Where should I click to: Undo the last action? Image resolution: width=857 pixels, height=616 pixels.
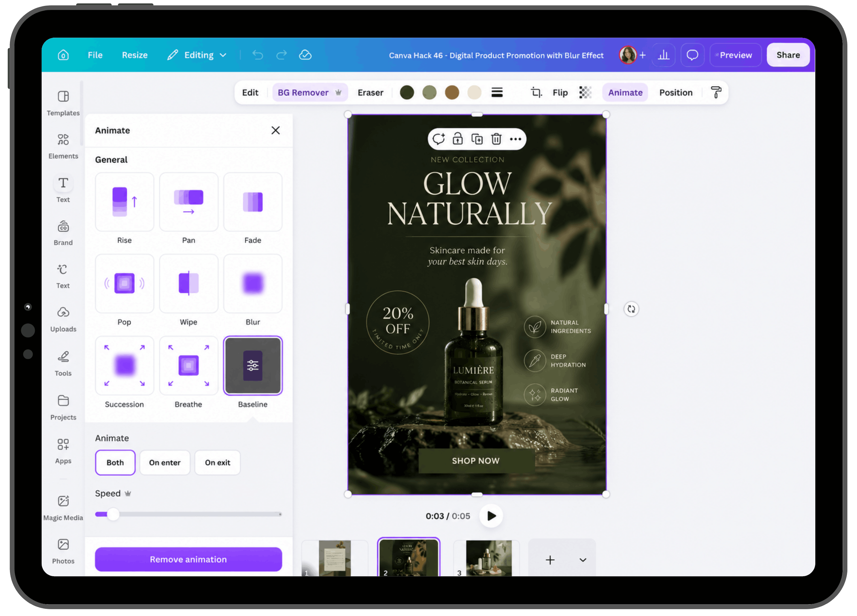point(258,55)
